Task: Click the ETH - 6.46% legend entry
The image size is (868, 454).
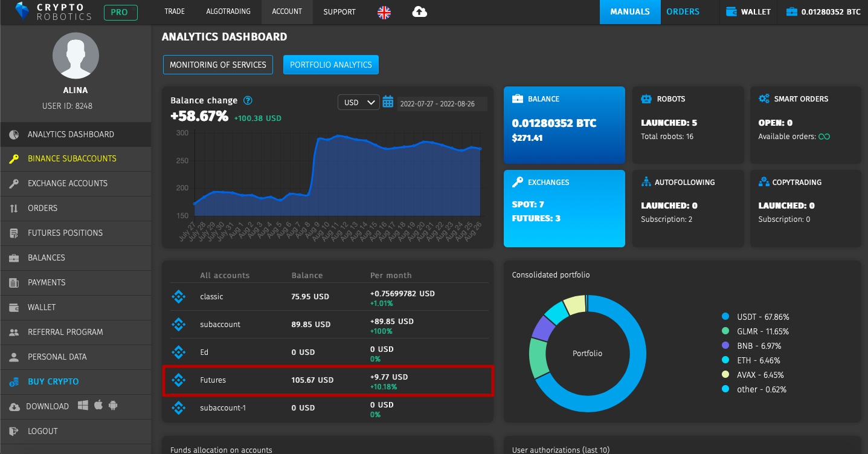Action: [756, 360]
